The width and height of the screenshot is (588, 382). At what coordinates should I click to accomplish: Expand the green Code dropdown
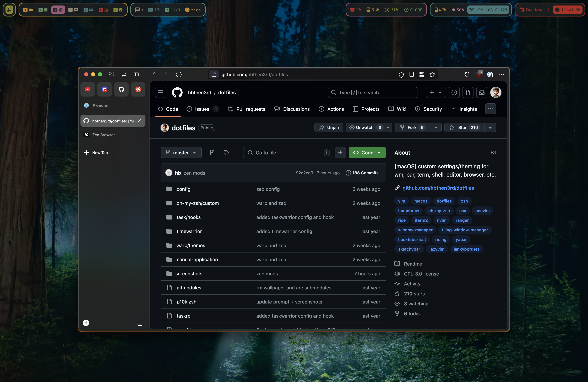367,153
